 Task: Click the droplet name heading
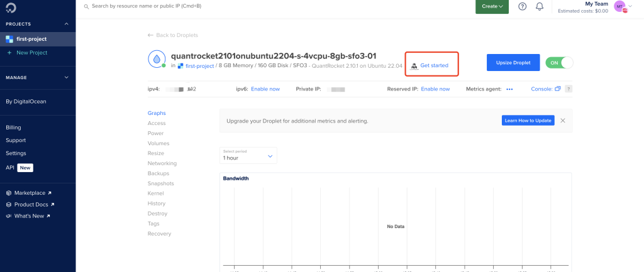(x=274, y=56)
